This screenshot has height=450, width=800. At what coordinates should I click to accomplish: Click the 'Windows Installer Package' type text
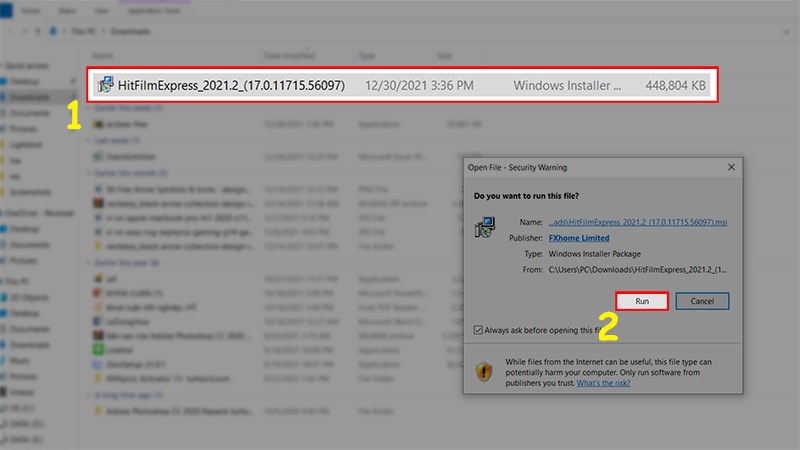(594, 254)
